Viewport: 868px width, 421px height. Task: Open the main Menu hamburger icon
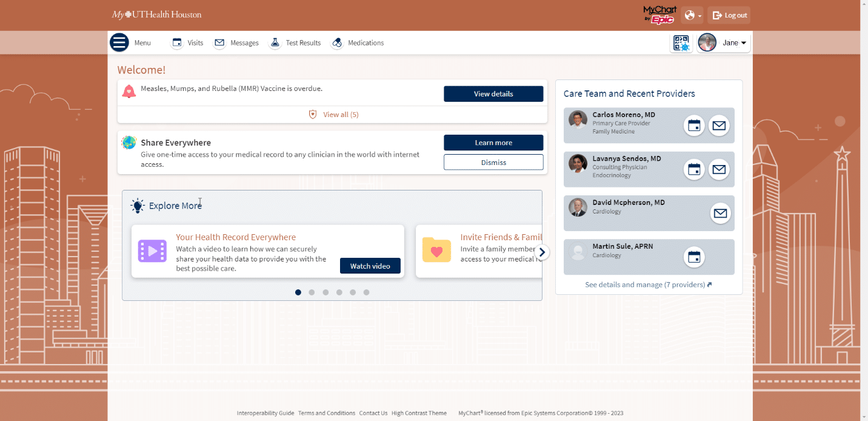coord(119,43)
